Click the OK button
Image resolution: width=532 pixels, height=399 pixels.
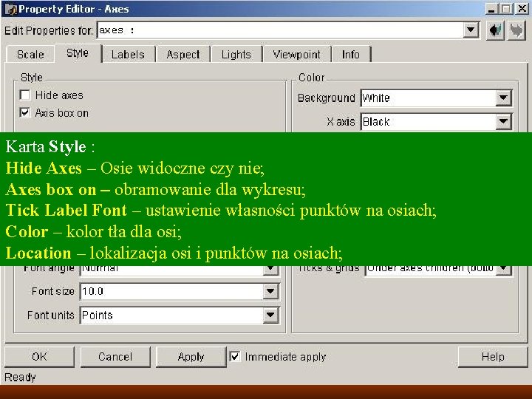(39, 357)
